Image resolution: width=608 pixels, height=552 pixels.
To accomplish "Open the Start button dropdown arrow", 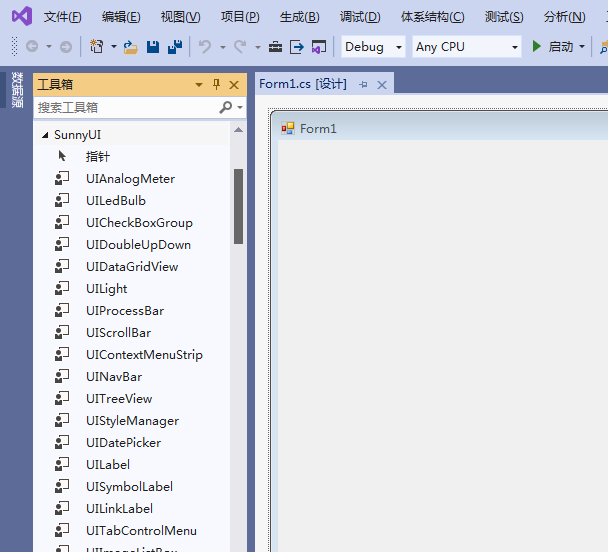I will click(582, 47).
